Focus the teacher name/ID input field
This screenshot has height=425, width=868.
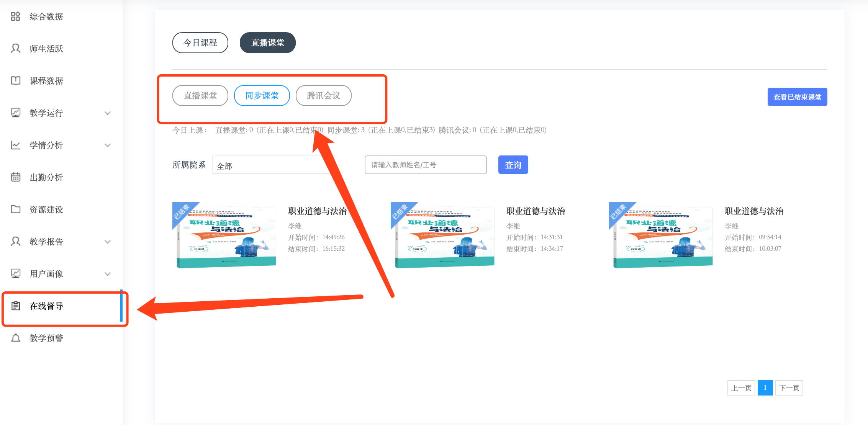point(425,165)
